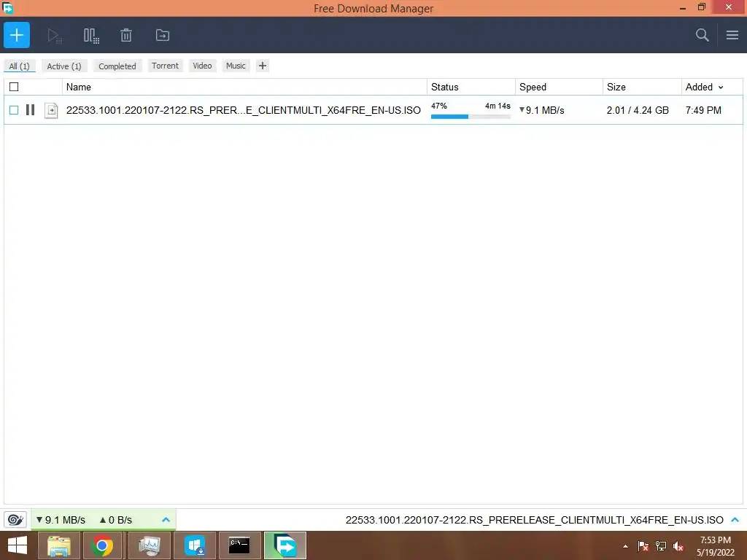Click the pause all downloads toolbar icon
This screenshot has height=560, width=747.
tap(91, 35)
